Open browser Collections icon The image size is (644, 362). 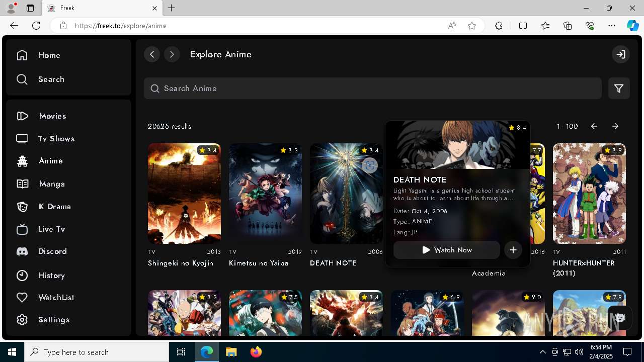click(x=568, y=26)
